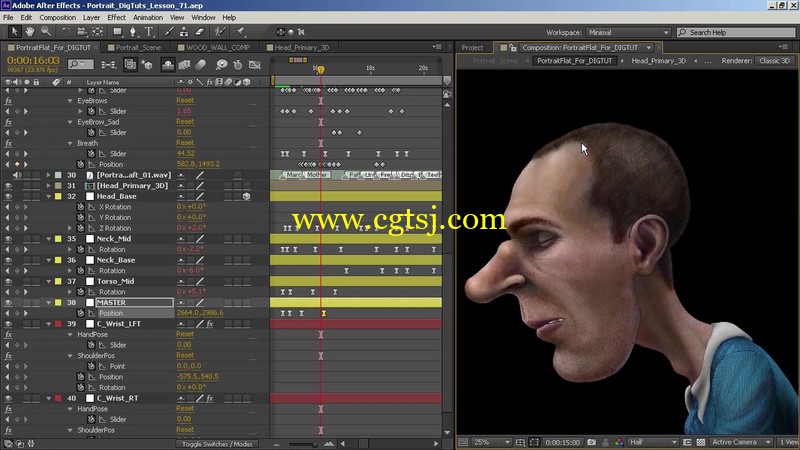The width and height of the screenshot is (800, 450).
Task: Select the Zoom magnifier tool
Action: pyautogui.click(x=45, y=32)
